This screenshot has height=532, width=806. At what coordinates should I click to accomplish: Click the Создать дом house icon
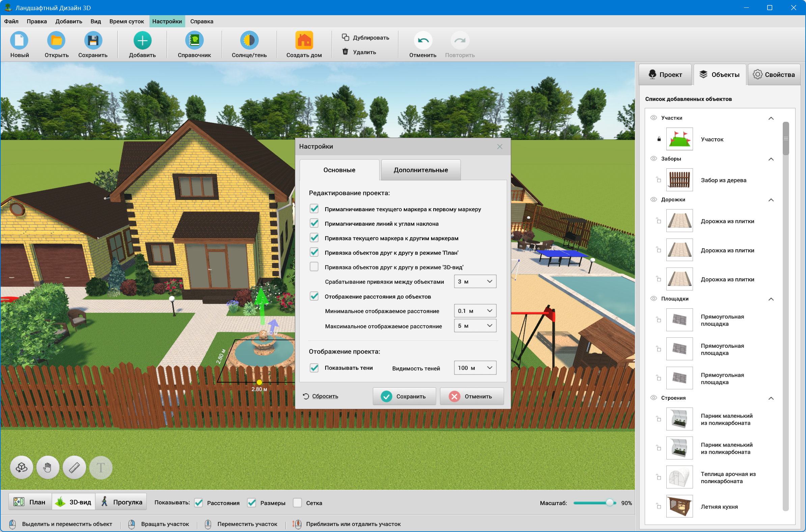click(304, 41)
